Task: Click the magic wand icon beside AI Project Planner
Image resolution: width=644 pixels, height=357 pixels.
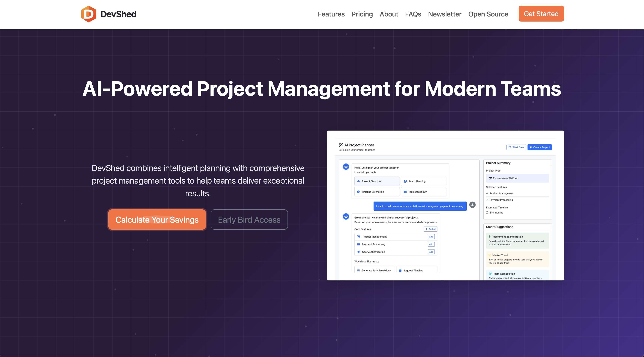Action: [x=341, y=145]
